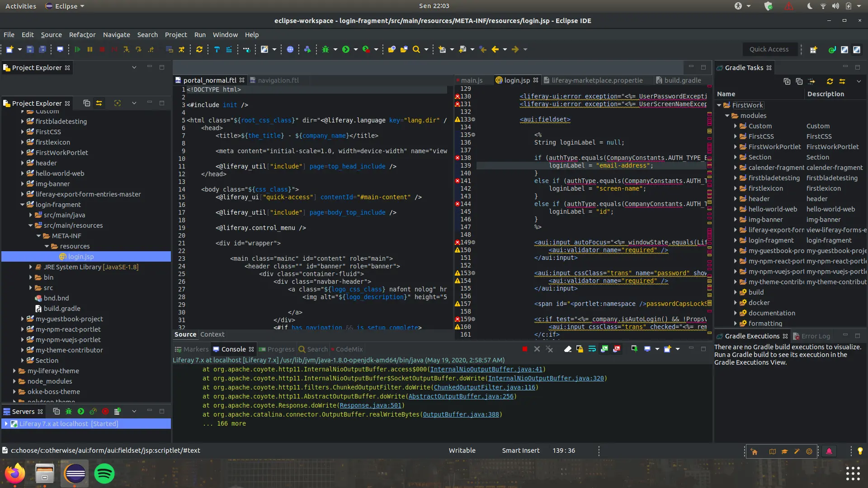The height and width of the screenshot is (488, 868).
Task: Open the Refactor menu
Action: point(82,35)
